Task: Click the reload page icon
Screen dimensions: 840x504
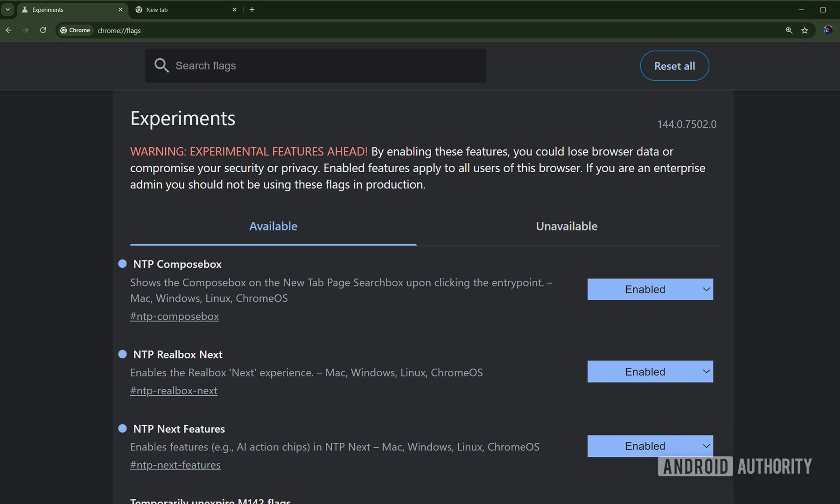Action: tap(42, 30)
